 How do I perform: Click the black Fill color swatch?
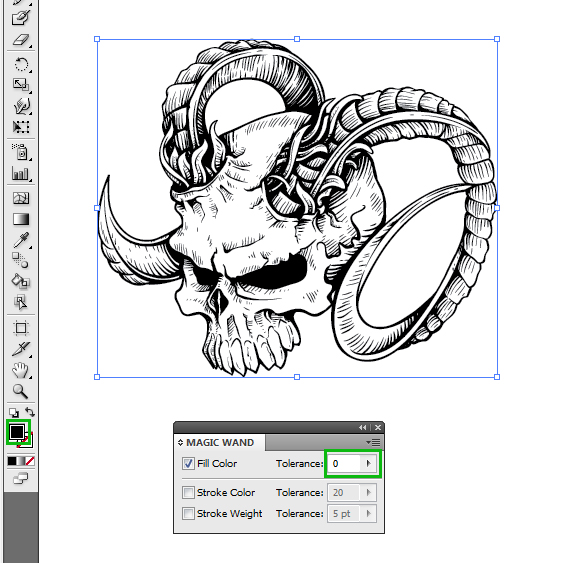pyautogui.click(x=17, y=431)
